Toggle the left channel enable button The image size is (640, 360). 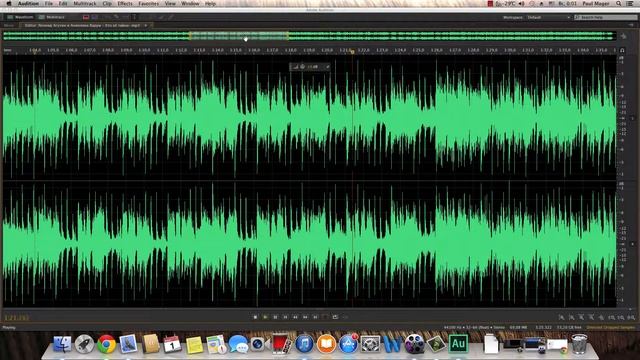pyautogui.click(x=633, y=118)
